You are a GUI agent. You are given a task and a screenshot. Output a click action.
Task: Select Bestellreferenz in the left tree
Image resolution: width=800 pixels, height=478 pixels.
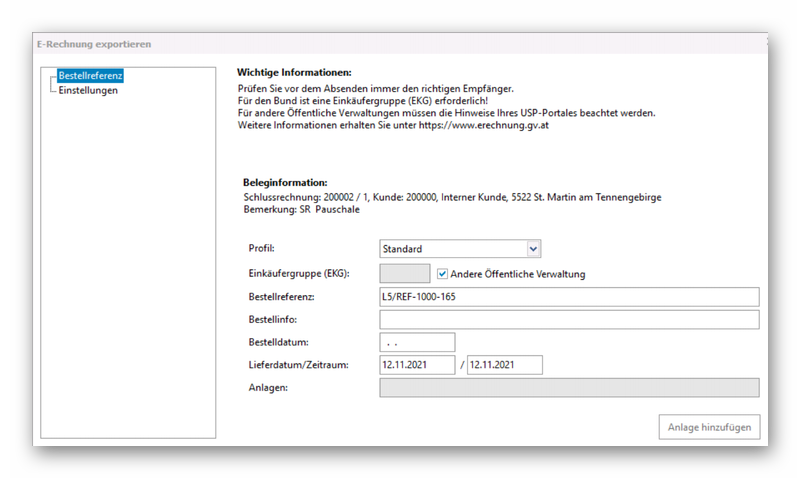coord(90,76)
